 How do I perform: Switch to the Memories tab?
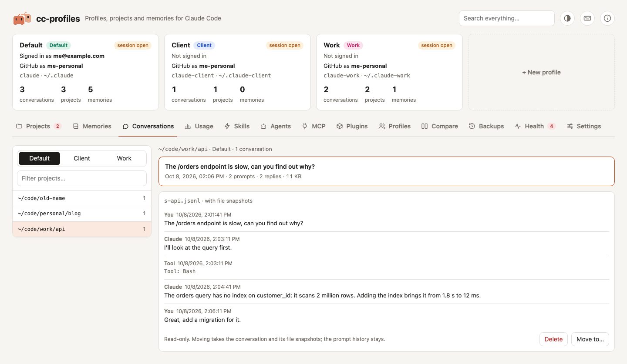pos(92,126)
